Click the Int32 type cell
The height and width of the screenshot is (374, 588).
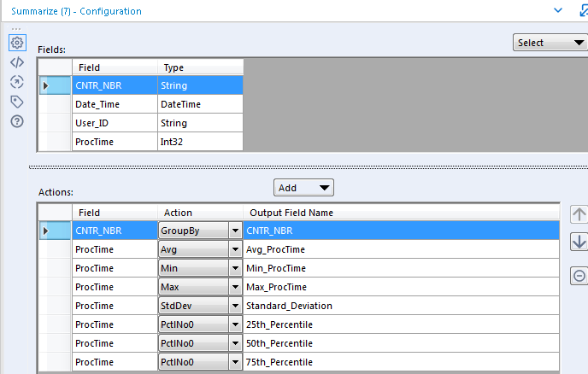[200, 142]
